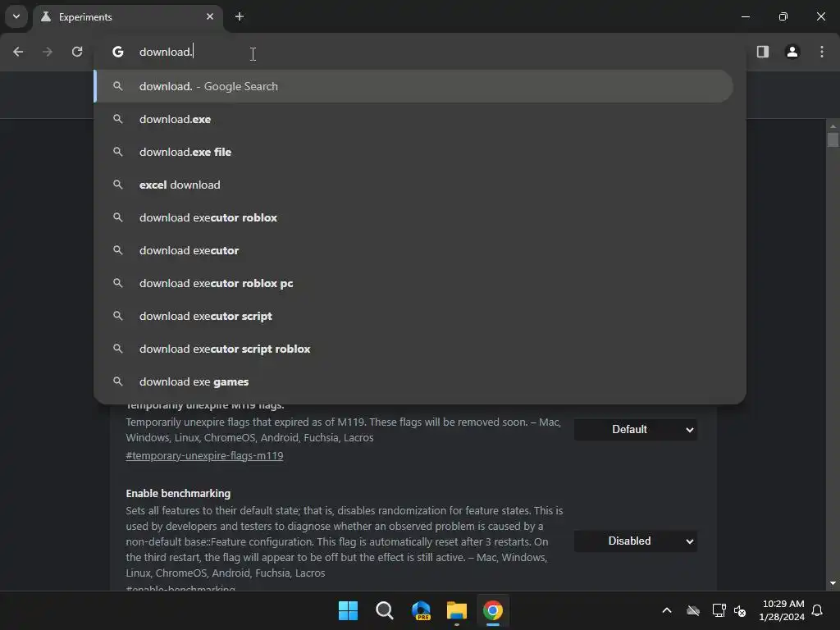The image size is (840, 630).
Task: Click the page vertical scrollbar thumb
Action: click(833, 139)
